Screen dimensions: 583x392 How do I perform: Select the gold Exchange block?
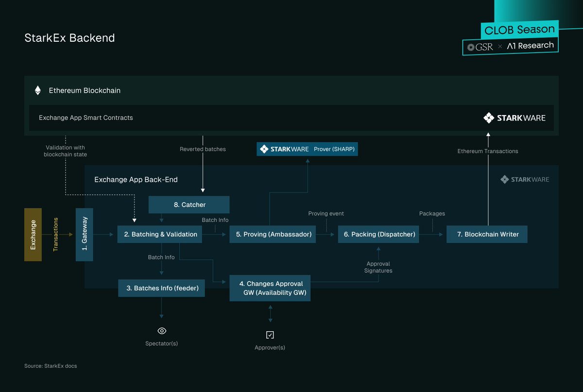33,235
